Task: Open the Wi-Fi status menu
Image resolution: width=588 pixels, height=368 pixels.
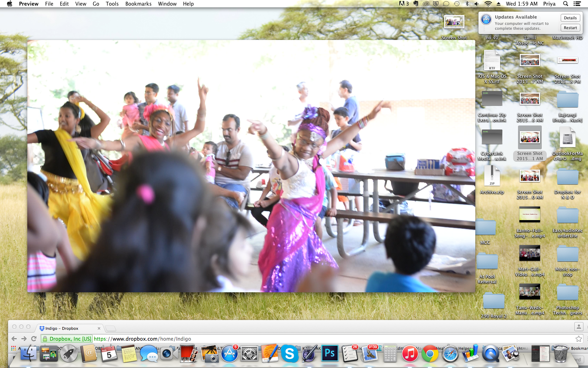Action: [488, 4]
